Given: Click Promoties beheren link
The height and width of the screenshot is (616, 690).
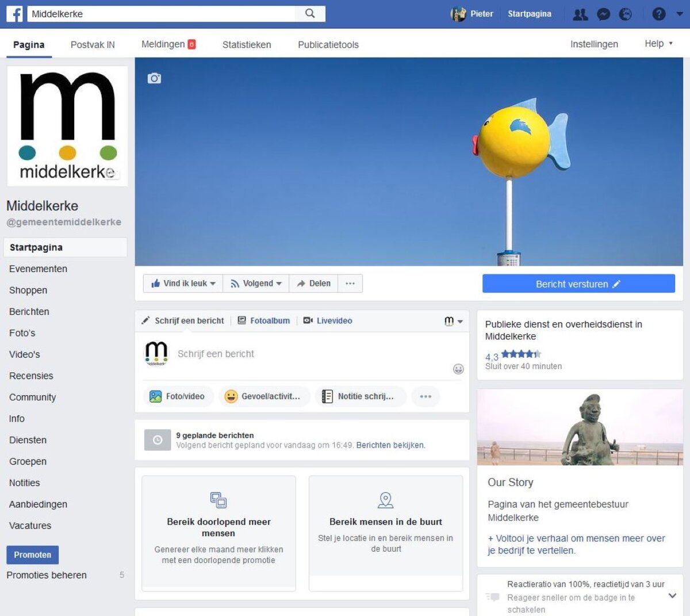Looking at the screenshot, I should [x=47, y=575].
